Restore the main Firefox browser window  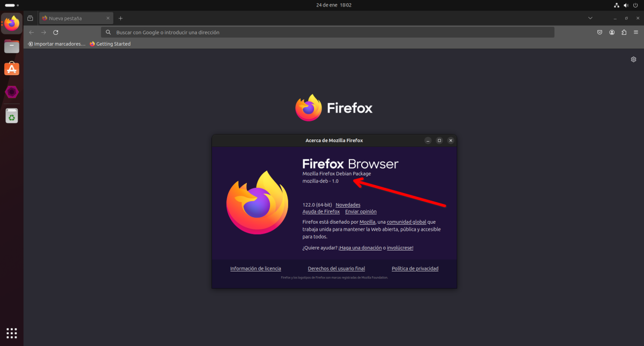click(625, 18)
